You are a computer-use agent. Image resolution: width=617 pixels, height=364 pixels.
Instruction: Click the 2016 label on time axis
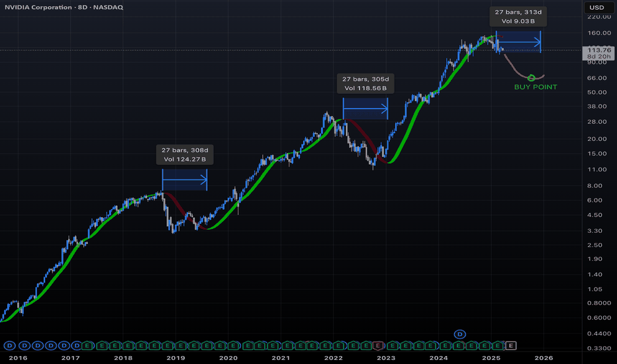(x=18, y=358)
